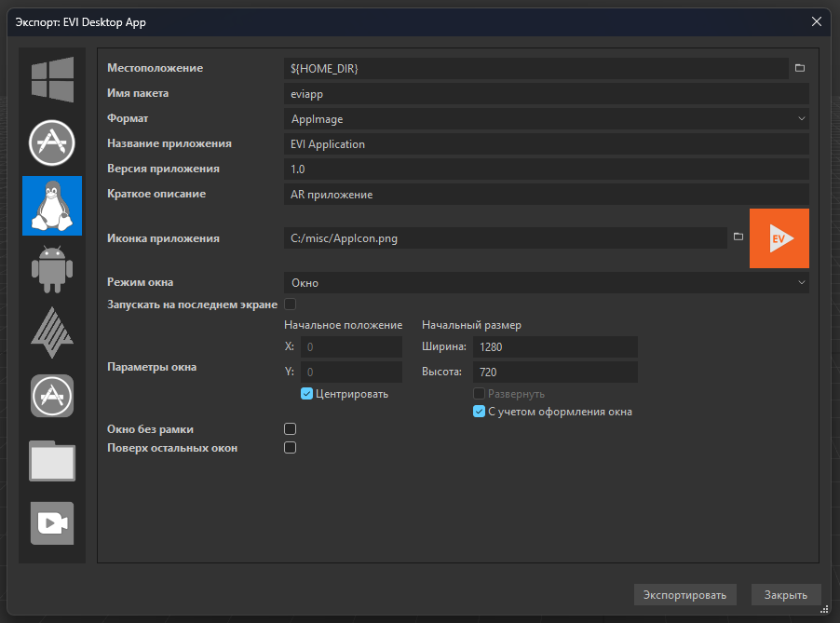Uncheck С учетом оформления окна
Viewport: 840px width, 623px height.
tap(479, 412)
